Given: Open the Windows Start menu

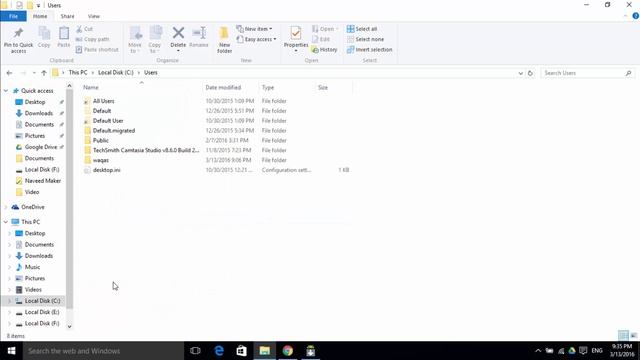Looking at the screenshot, I should pos(11,351).
